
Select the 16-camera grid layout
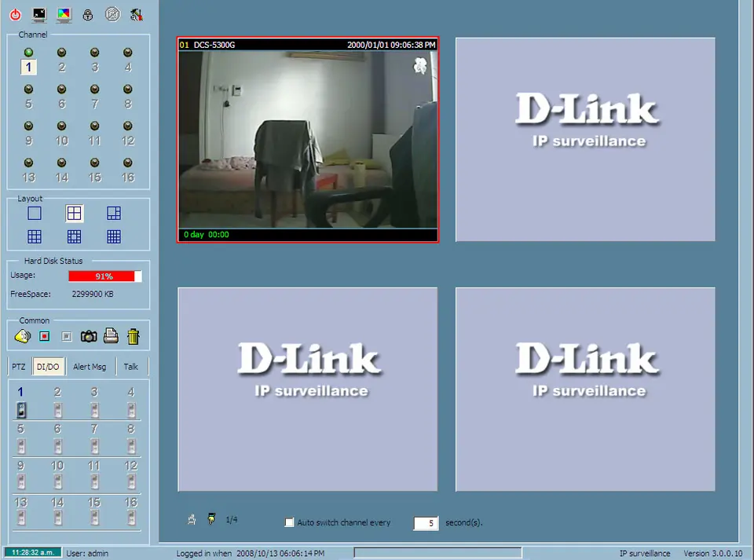[x=114, y=236]
